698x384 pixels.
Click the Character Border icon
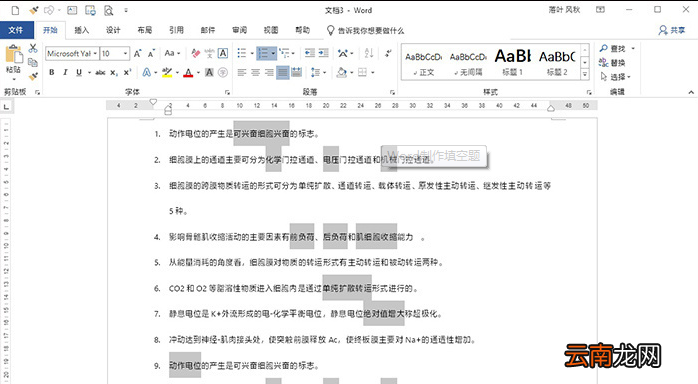tap(223, 54)
